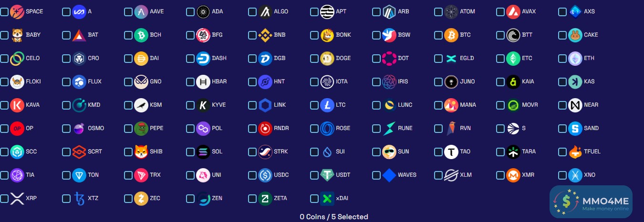This screenshot has height=222, width=644.
Task: Click the BONK dog icon
Action: [x=327, y=35]
